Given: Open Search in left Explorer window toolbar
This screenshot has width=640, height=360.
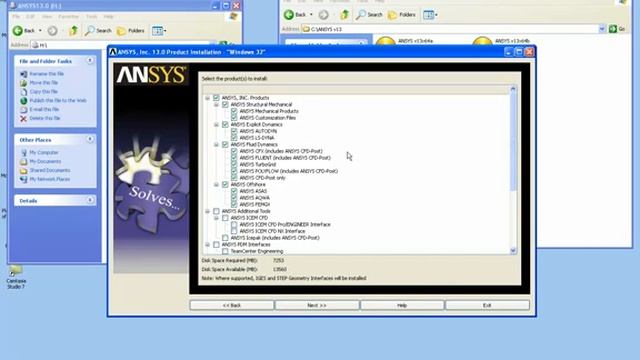Looking at the screenshot, I should (98, 31).
